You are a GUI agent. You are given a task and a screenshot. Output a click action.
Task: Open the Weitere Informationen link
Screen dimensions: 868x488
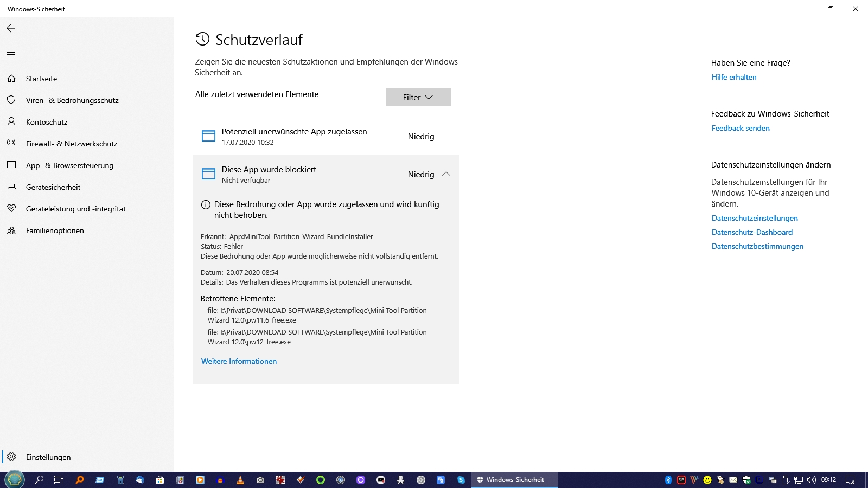[x=239, y=361]
